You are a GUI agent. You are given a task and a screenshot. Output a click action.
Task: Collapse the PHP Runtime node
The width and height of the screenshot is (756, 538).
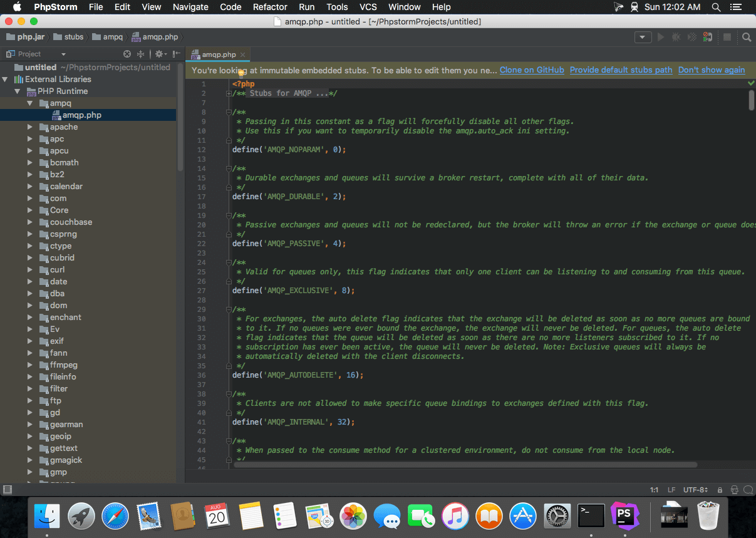pyautogui.click(x=17, y=91)
